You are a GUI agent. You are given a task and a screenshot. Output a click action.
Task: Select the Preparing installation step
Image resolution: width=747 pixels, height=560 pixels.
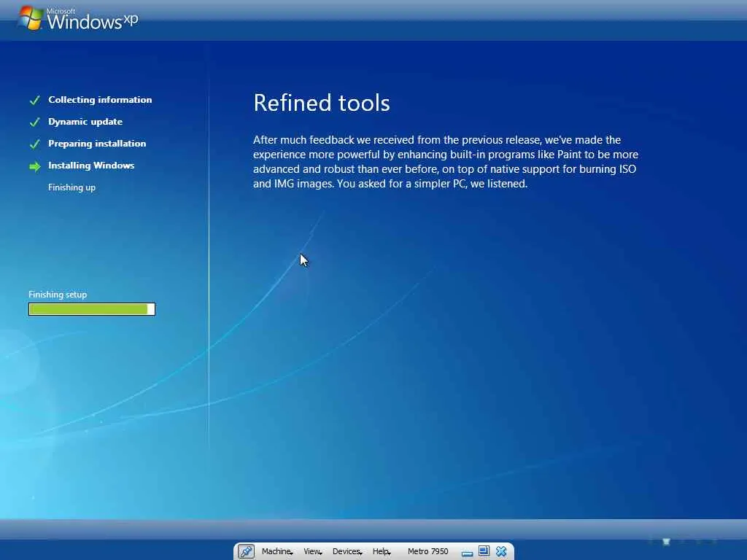pos(97,144)
